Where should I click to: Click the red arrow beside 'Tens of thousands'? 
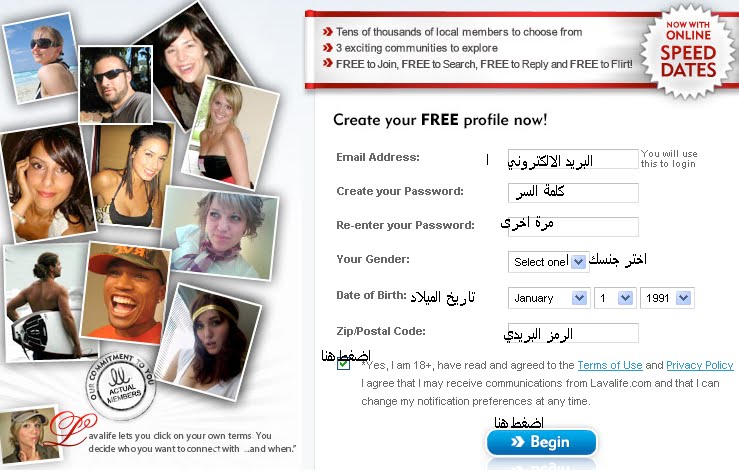[328, 32]
